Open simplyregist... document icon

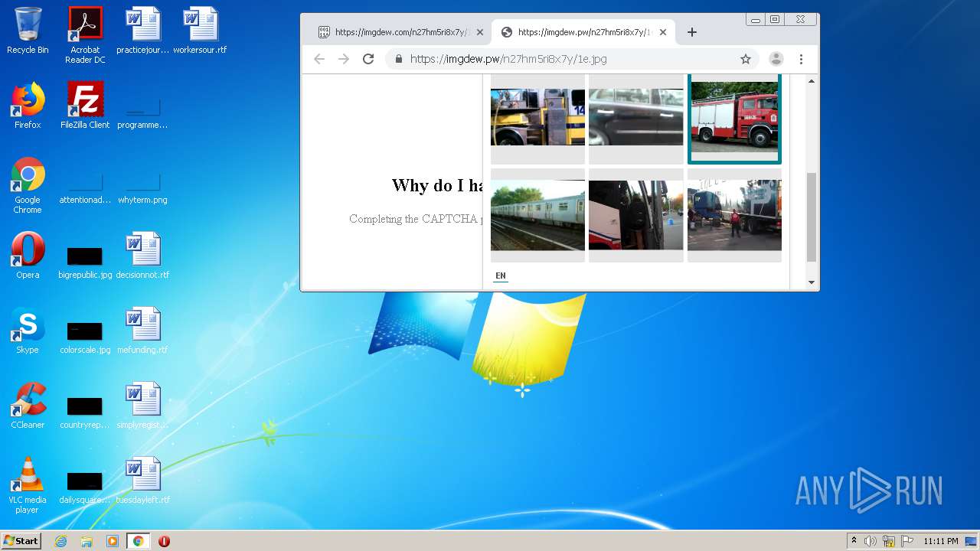(142, 406)
